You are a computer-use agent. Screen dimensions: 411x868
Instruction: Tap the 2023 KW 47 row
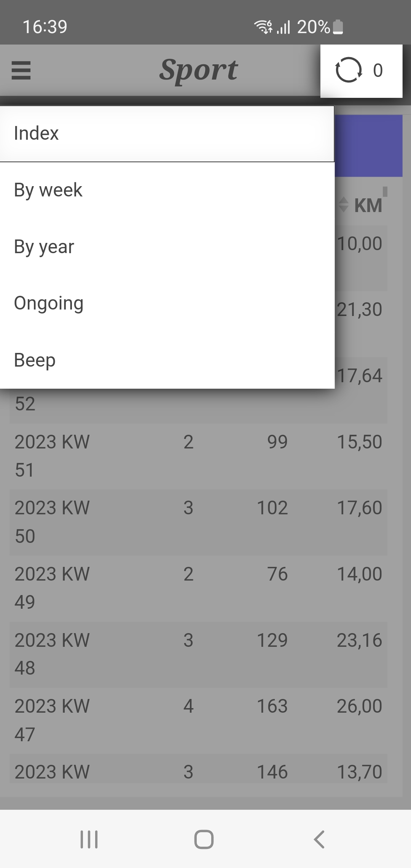point(198,720)
